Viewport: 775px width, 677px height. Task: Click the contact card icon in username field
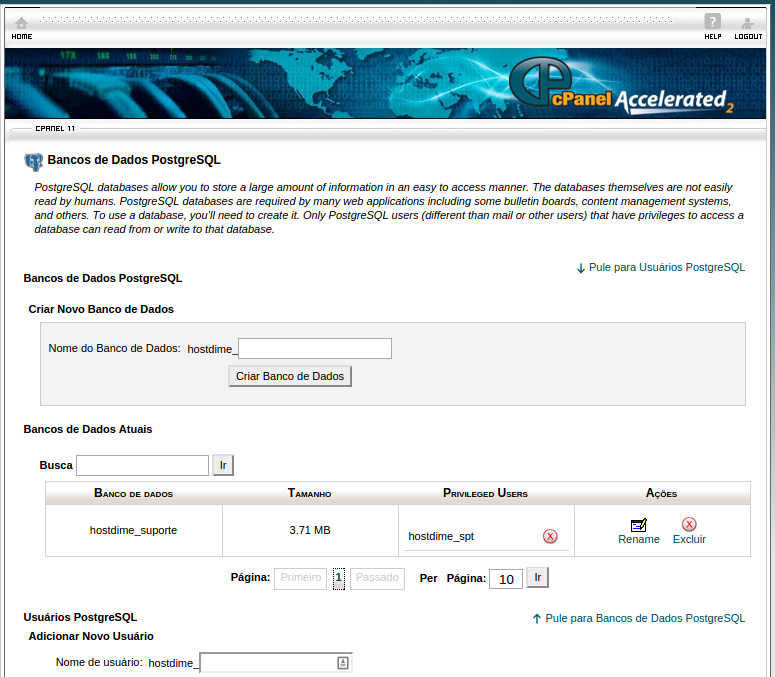pyautogui.click(x=343, y=663)
